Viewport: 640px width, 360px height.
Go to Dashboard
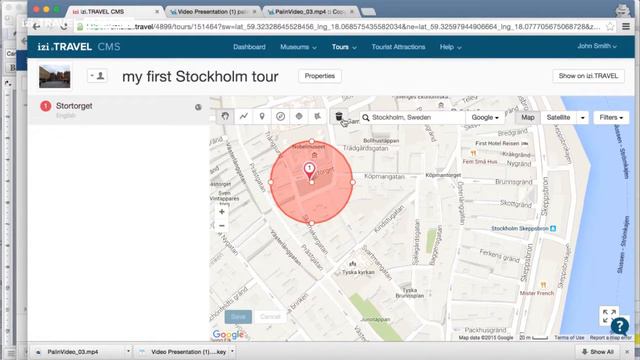click(249, 47)
